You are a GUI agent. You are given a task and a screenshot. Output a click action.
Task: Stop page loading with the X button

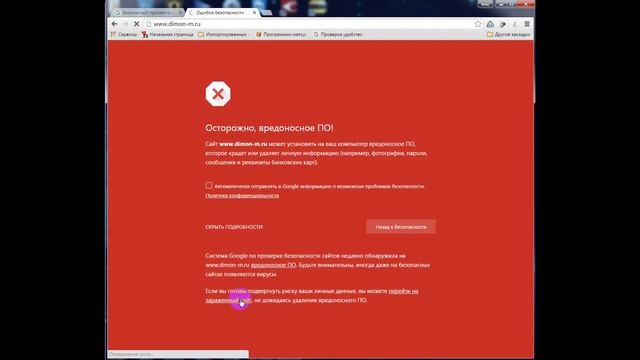(136, 24)
